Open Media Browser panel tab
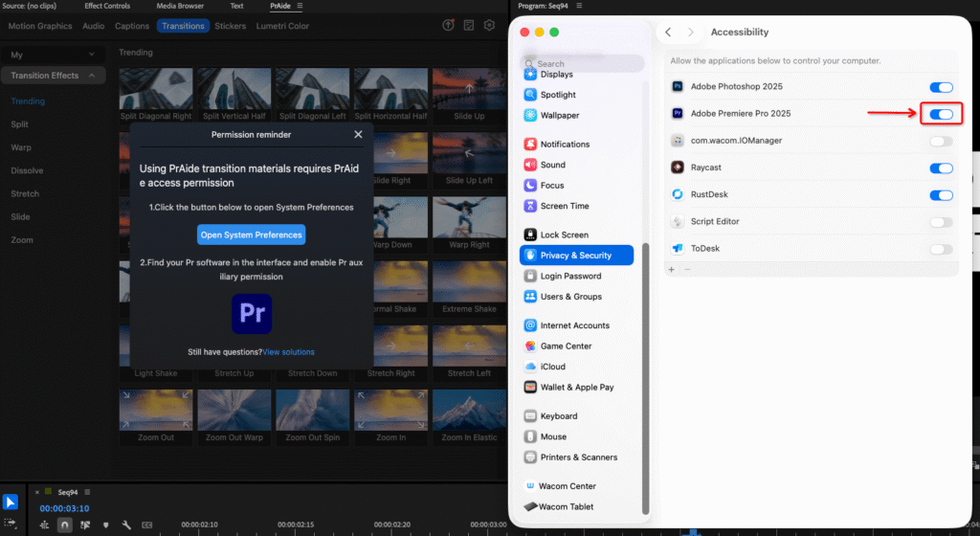The height and width of the screenshot is (536, 980). click(x=180, y=6)
